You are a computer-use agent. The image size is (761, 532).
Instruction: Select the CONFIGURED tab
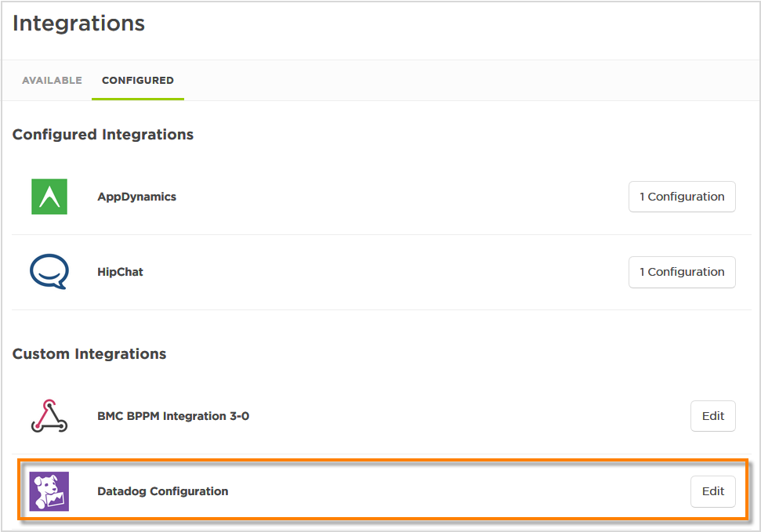click(137, 80)
